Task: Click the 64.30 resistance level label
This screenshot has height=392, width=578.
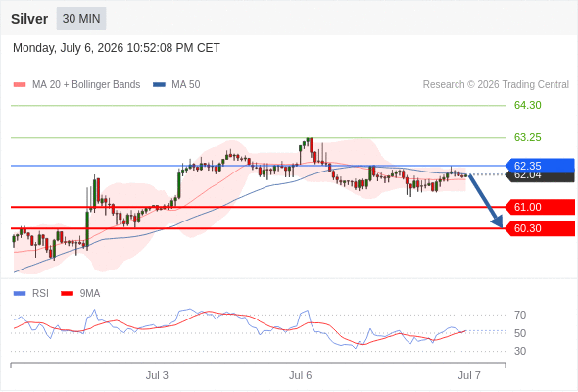Action: (528, 105)
